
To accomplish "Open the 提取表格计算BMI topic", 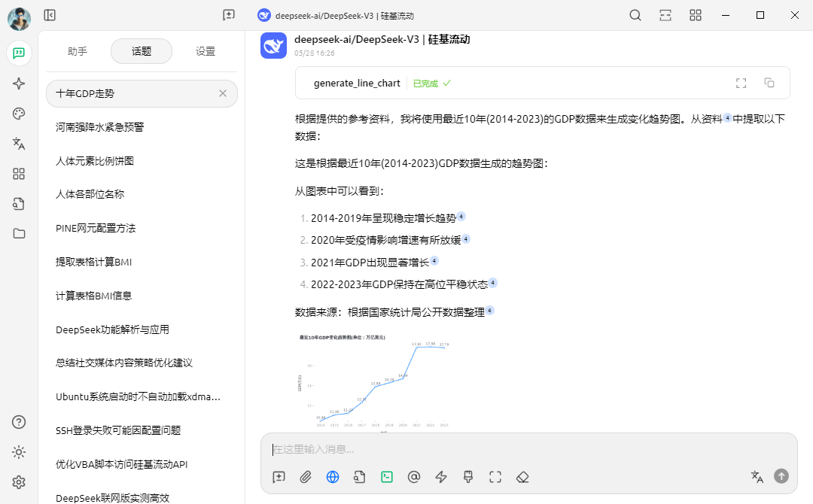I will tap(142, 262).
